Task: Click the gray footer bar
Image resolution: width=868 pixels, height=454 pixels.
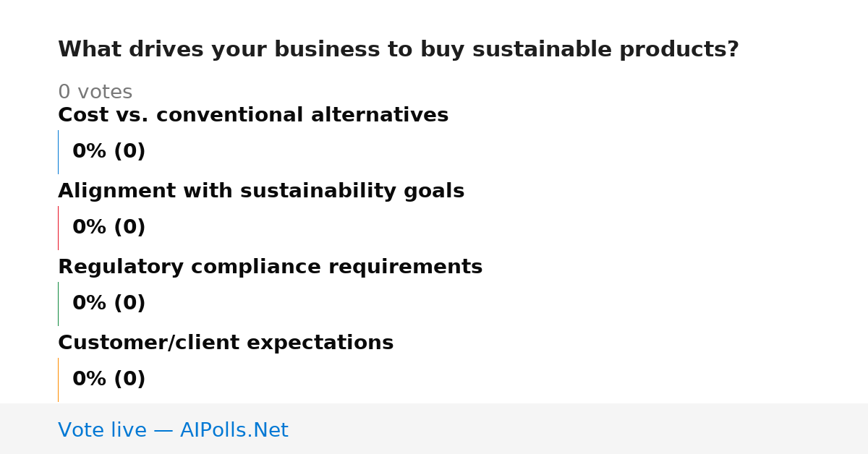Action: (x=434, y=429)
